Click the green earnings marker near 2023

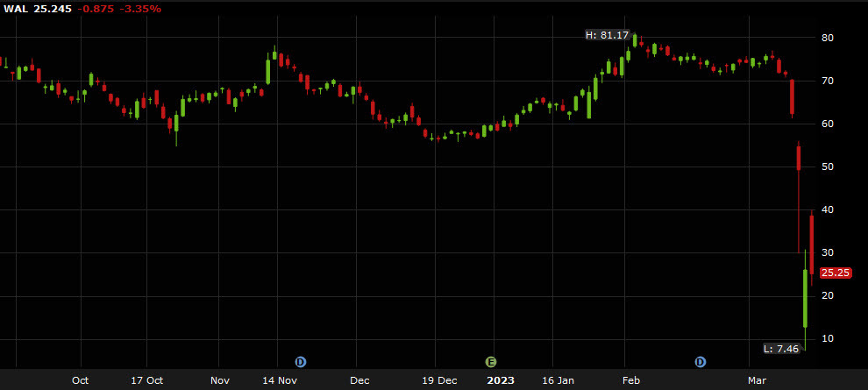491,361
